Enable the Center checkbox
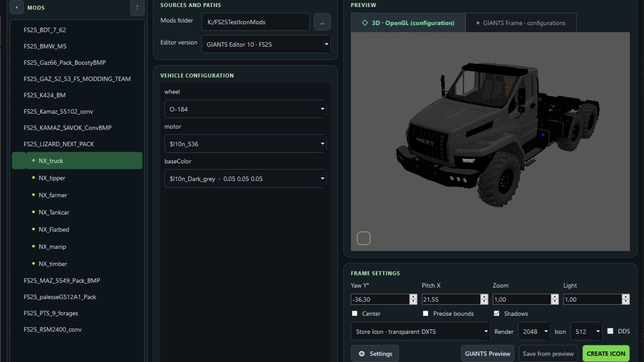 (x=355, y=313)
